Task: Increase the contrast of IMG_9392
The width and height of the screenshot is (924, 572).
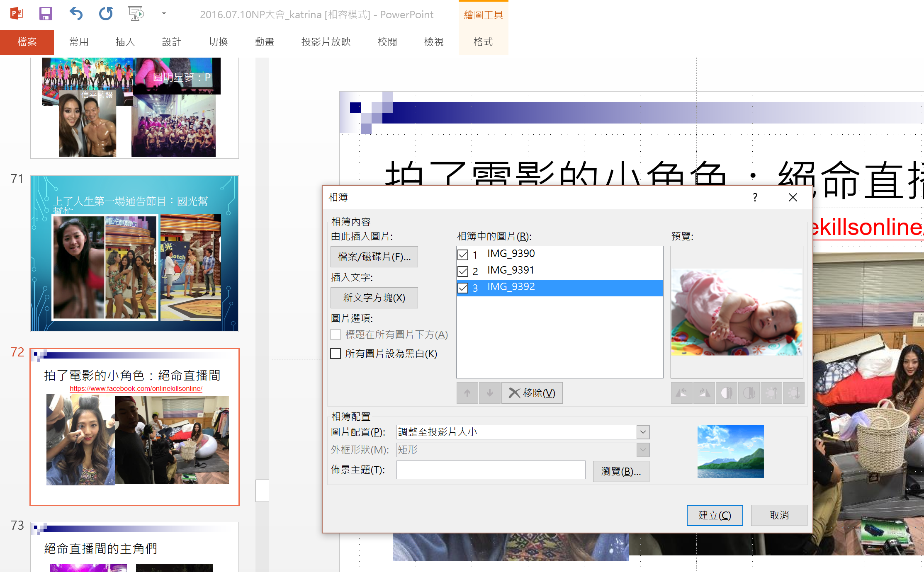Action: (x=726, y=393)
